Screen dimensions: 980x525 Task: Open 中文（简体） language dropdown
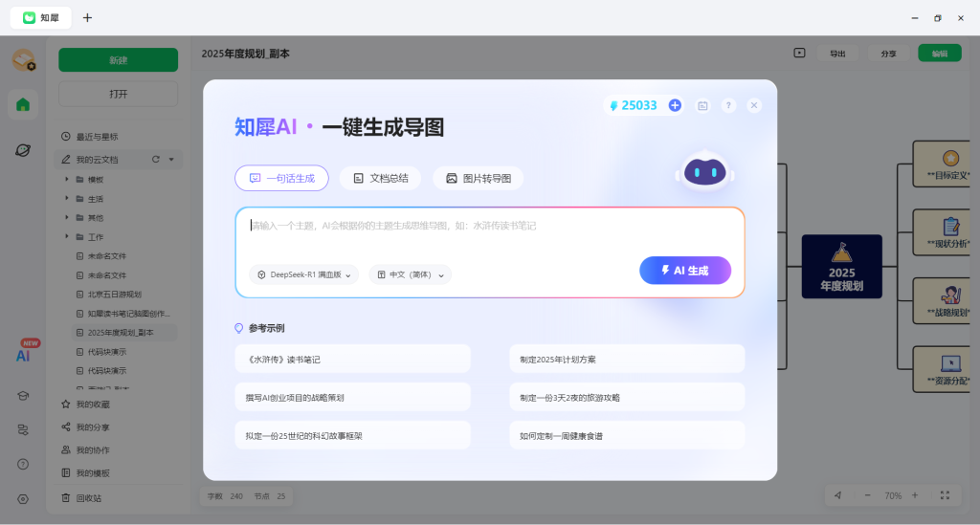pyautogui.click(x=410, y=274)
